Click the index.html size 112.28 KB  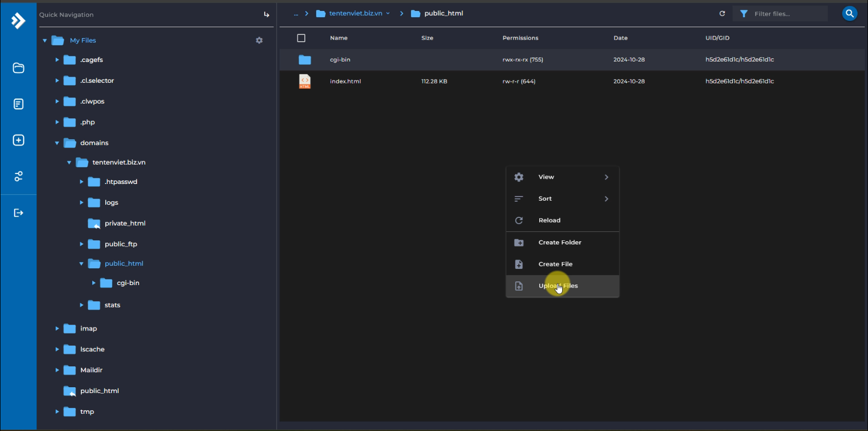434,81
